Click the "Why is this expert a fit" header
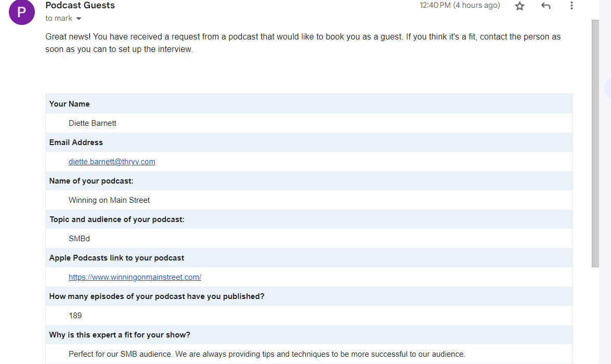The image size is (611, 364). (120, 335)
